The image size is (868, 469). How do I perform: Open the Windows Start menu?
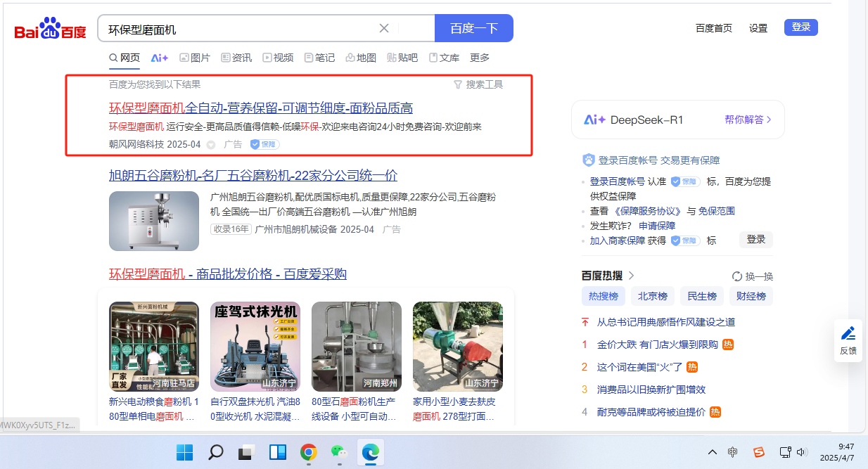(185, 451)
